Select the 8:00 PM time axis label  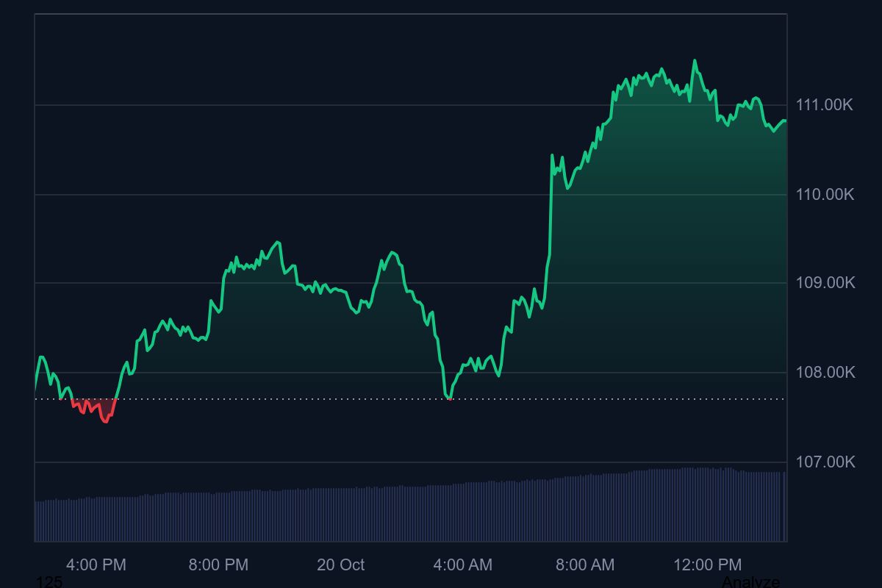218,565
